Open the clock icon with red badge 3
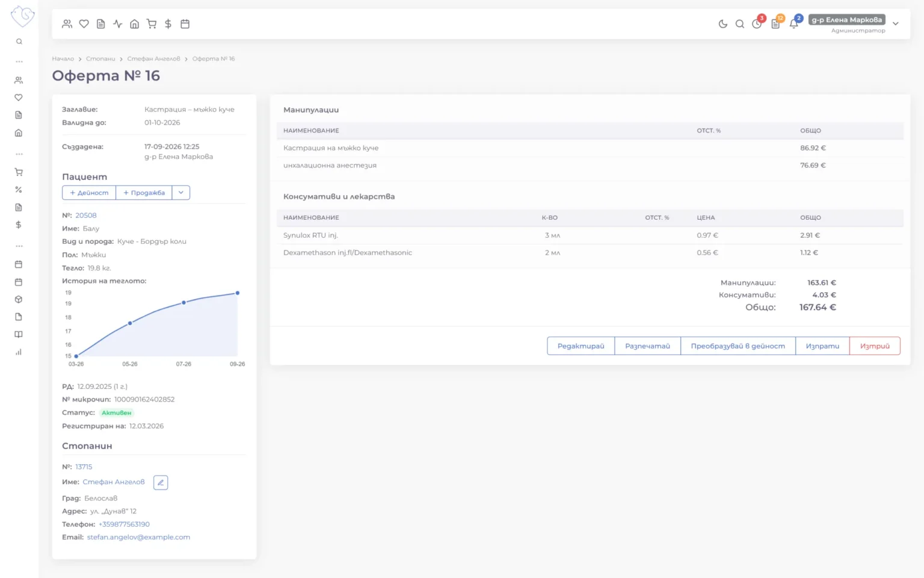 (757, 24)
